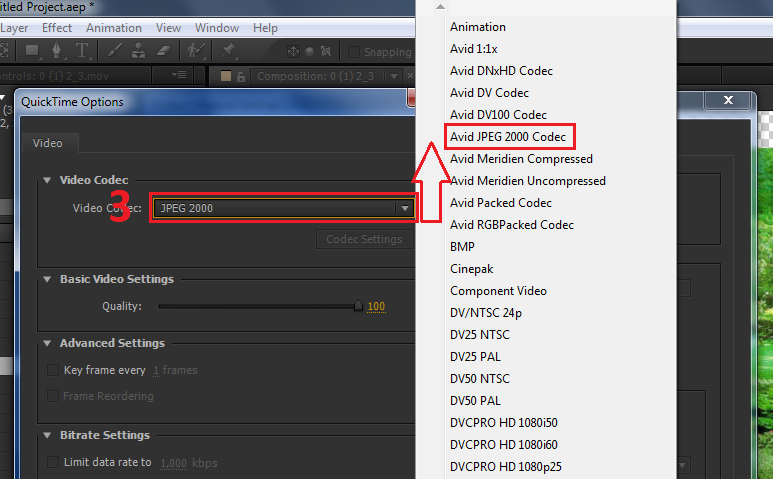Choose Avid DNxHD Codec
This screenshot has width=773, height=479.
click(501, 71)
